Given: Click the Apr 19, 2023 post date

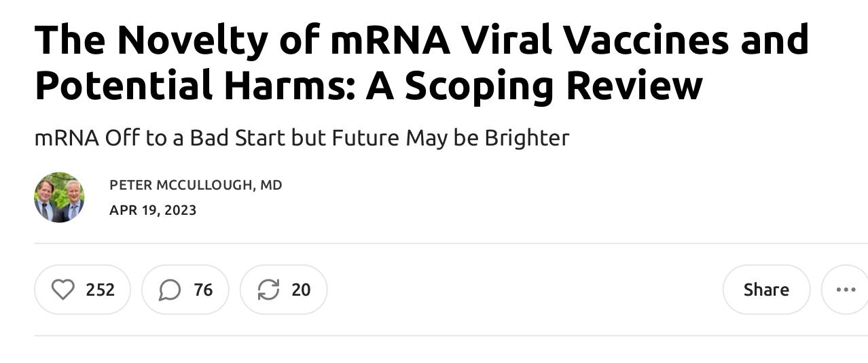Looking at the screenshot, I should tap(152, 210).
